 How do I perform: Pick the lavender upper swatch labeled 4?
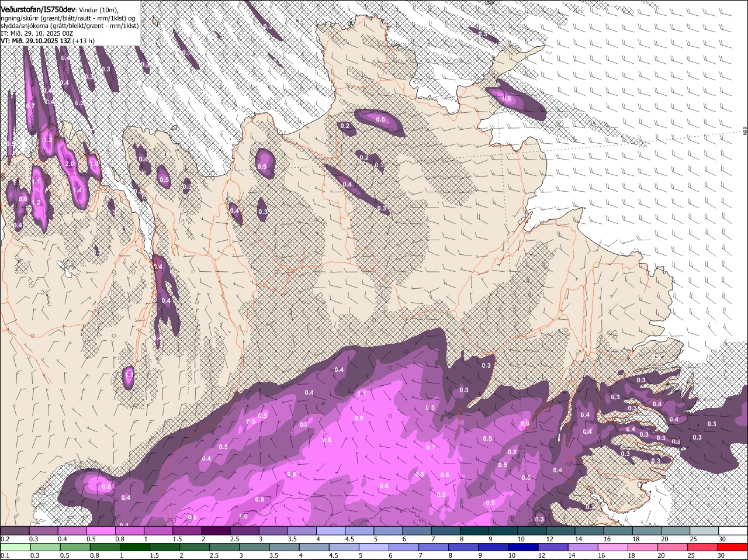coord(330,531)
